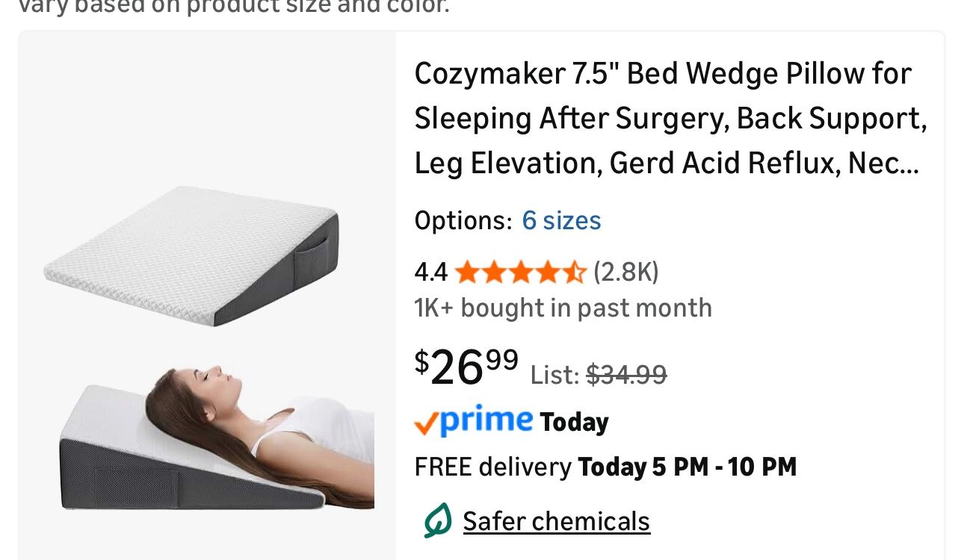Click the "6 sizes" options link
Image resolution: width=964 pixels, height=560 pixels.
click(561, 221)
